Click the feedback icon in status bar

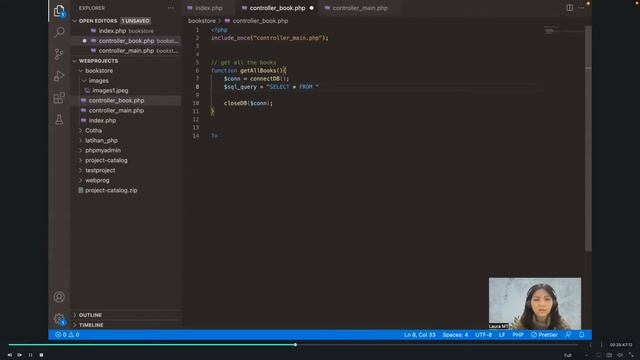tap(568, 335)
